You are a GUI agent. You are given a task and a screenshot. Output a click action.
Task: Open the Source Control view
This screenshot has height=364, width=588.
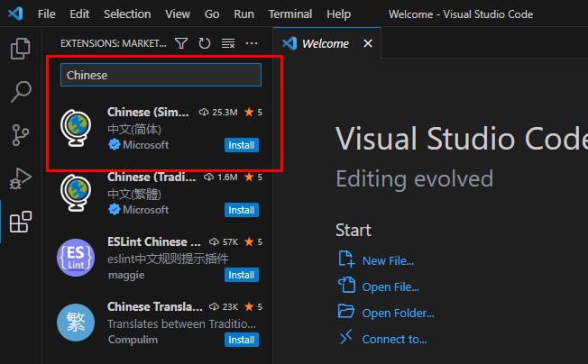point(20,135)
